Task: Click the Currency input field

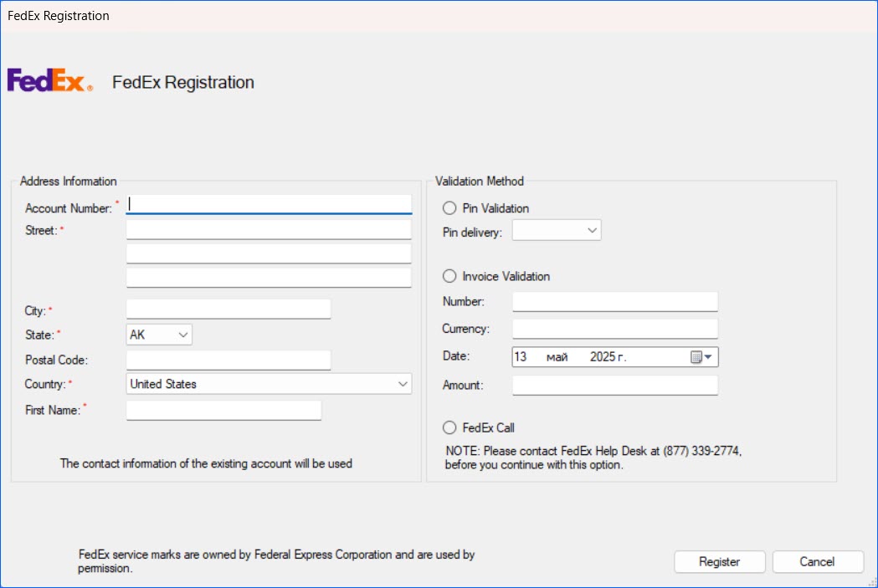Action: click(x=615, y=329)
